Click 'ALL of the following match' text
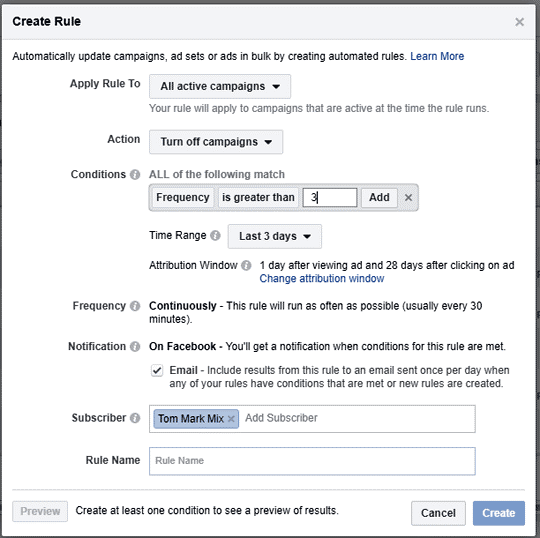 click(x=217, y=175)
